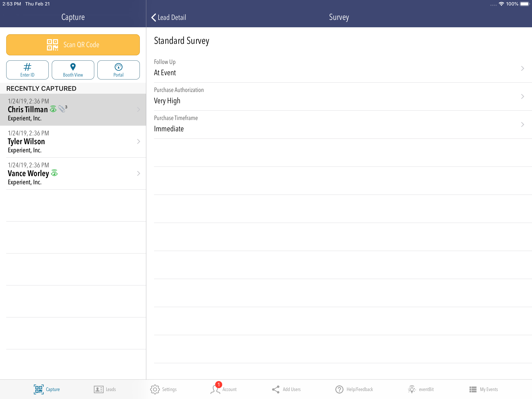Tap paperclip attachment icon on Chris Tillman

[x=62, y=109]
